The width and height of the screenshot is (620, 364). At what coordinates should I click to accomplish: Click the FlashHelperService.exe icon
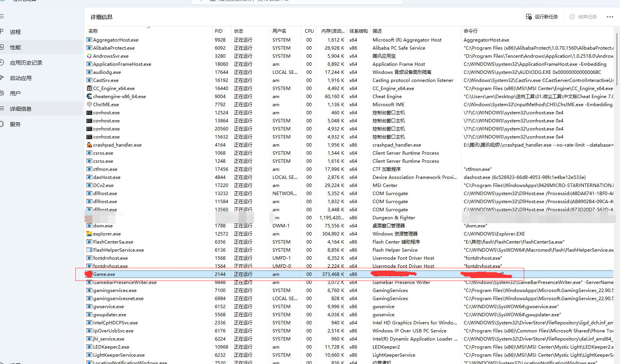click(89, 250)
